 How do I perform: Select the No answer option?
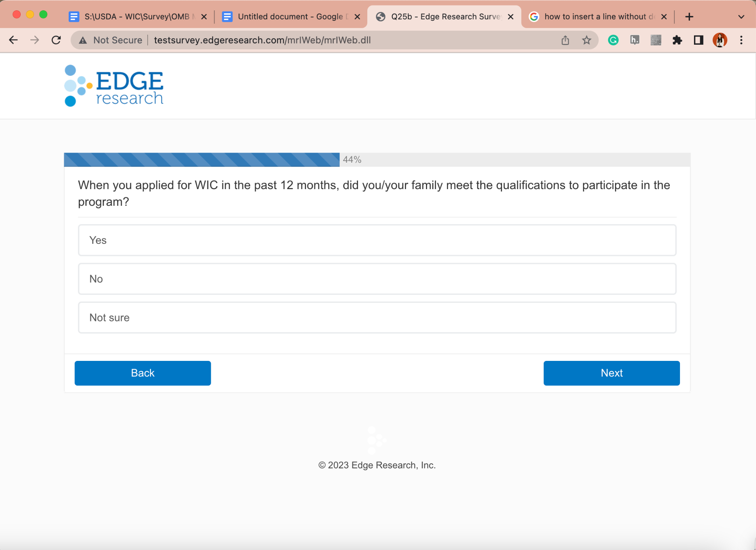[377, 279]
